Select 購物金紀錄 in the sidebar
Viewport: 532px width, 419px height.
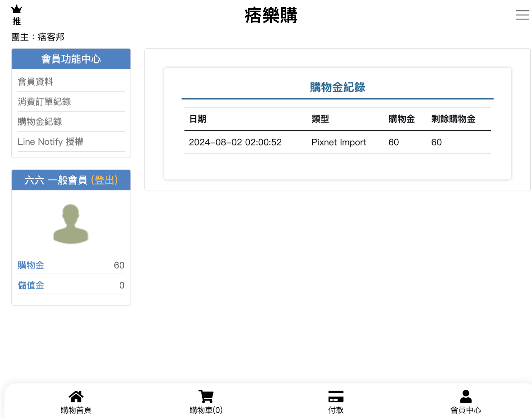coord(40,121)
